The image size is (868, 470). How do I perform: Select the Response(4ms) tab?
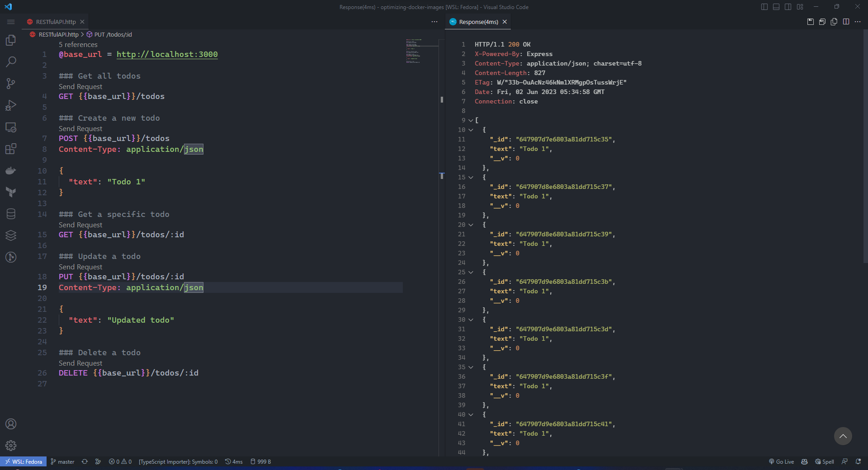click(x=478, y=22)
